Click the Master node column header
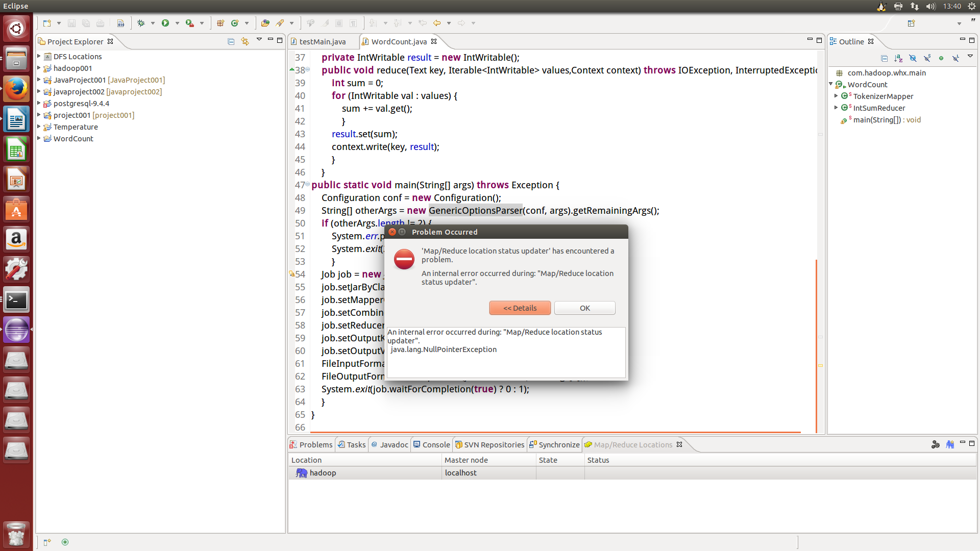980x551 pixels. pyautogui.click(x=488, y=460)
